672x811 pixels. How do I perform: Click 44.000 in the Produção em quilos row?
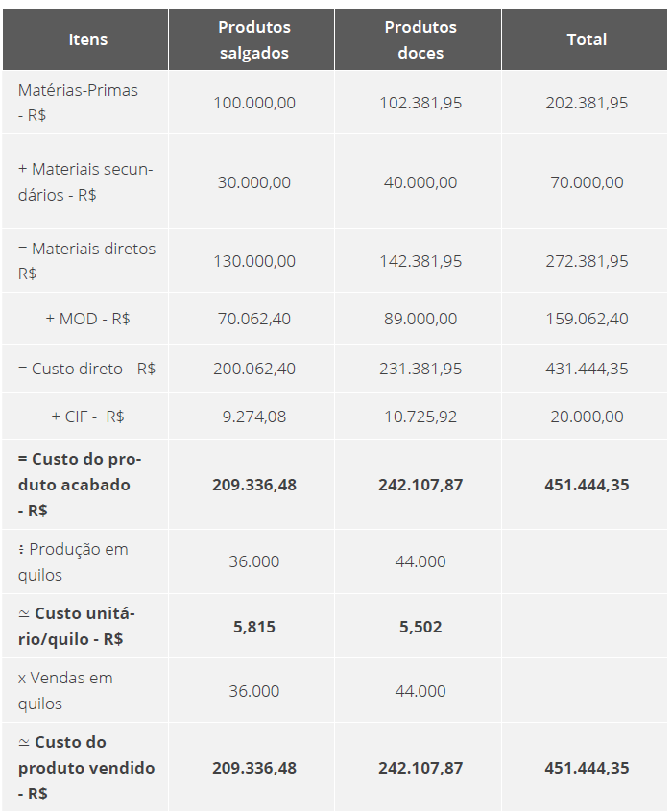pos(420,562)
